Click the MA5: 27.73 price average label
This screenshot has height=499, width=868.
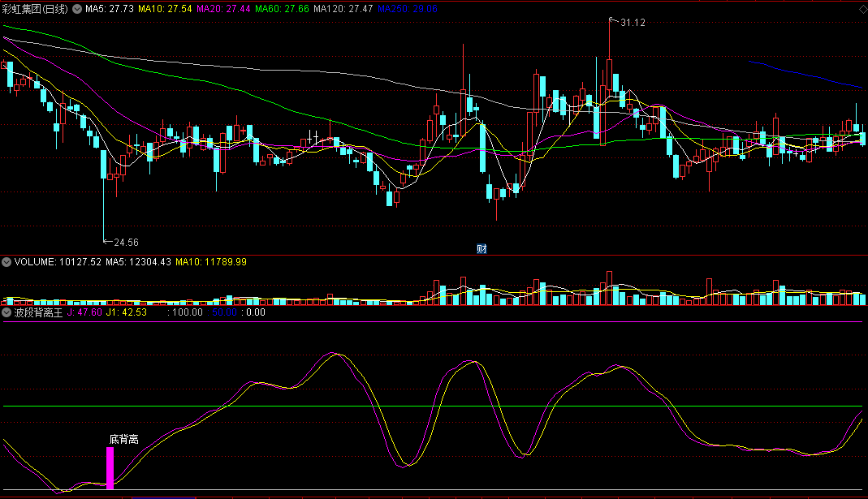click(x=110, y=9)
